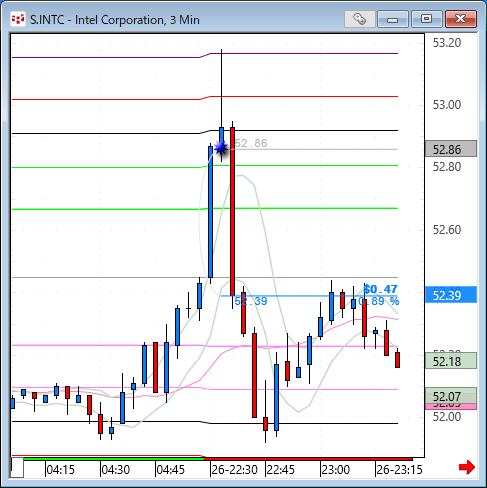The height and width of the screenshot is (488, 487).
Task: Click the $0.47 profit label on chart
Action: click(380, 289)
